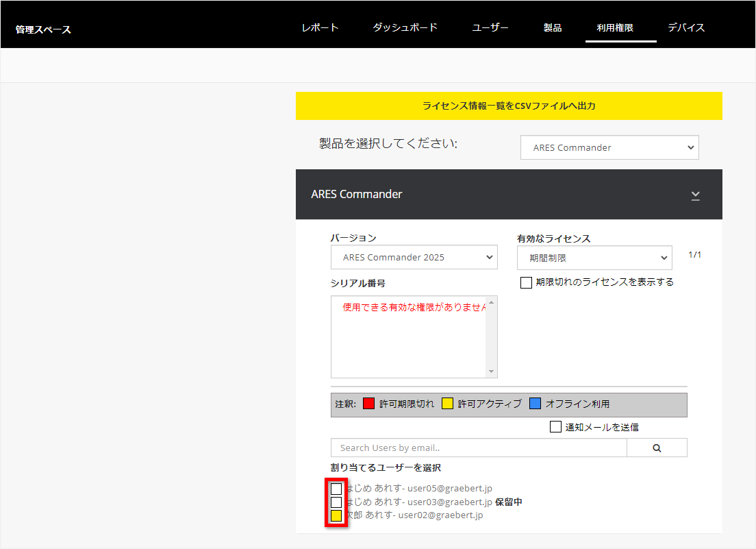Click serial list scrollbar up arrow
Screen dimensions: 756x549
[491, 302]
